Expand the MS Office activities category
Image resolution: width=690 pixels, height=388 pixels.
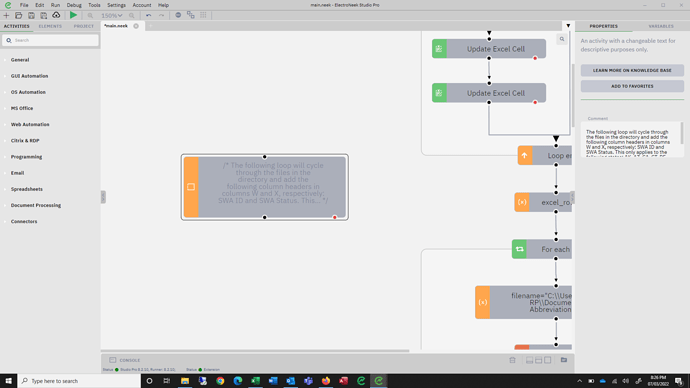click(22, 108)
